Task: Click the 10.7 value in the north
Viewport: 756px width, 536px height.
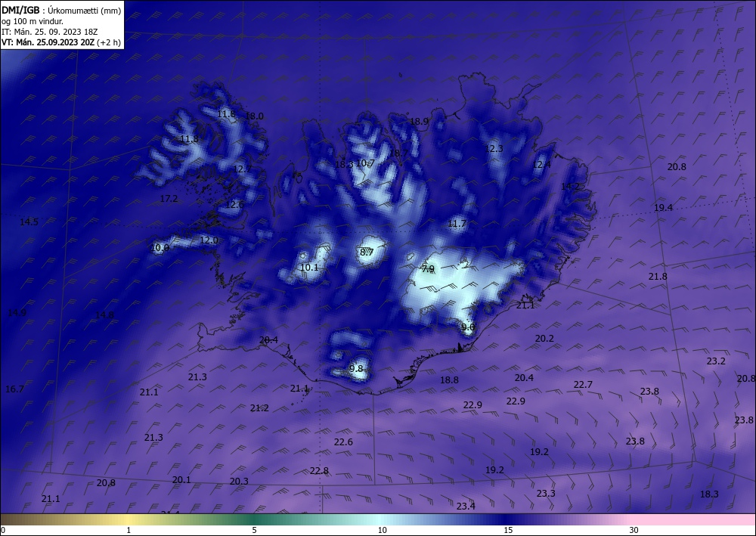Action: pos(365,163)
